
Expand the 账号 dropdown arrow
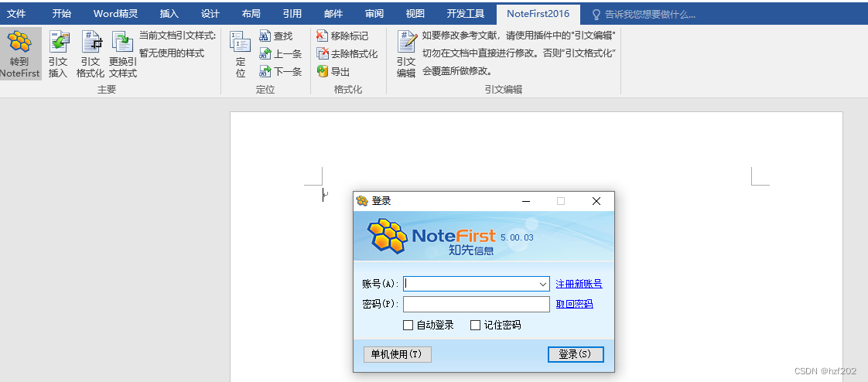pyautogui.click(x=543, y=284)
